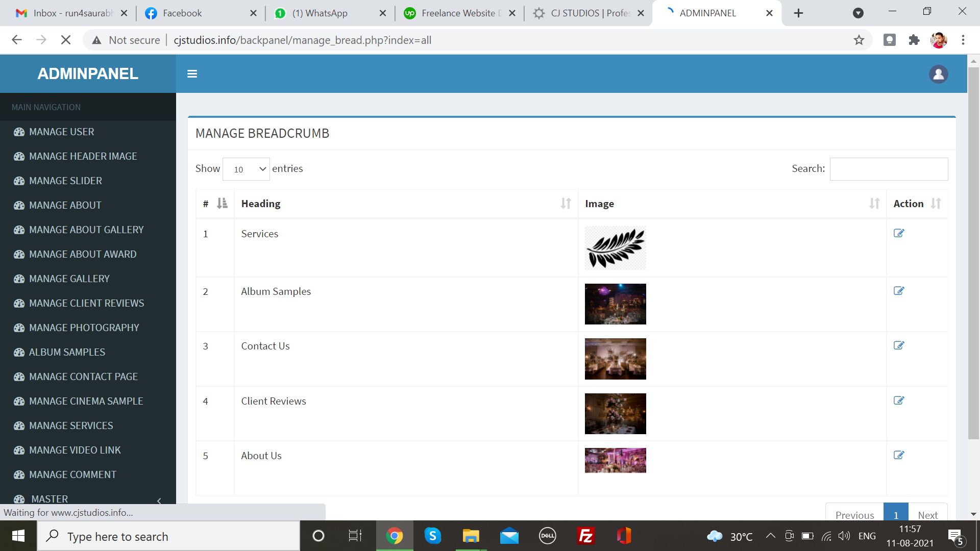Show hidden system tray icons
This screenshot has width=980, height=551.
(771, 536)
